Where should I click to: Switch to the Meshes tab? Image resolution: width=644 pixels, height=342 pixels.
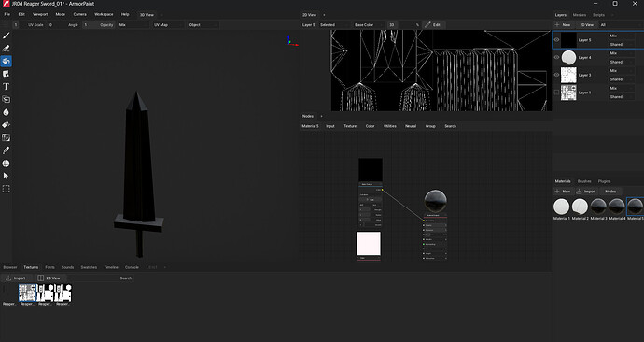[579, 15]
